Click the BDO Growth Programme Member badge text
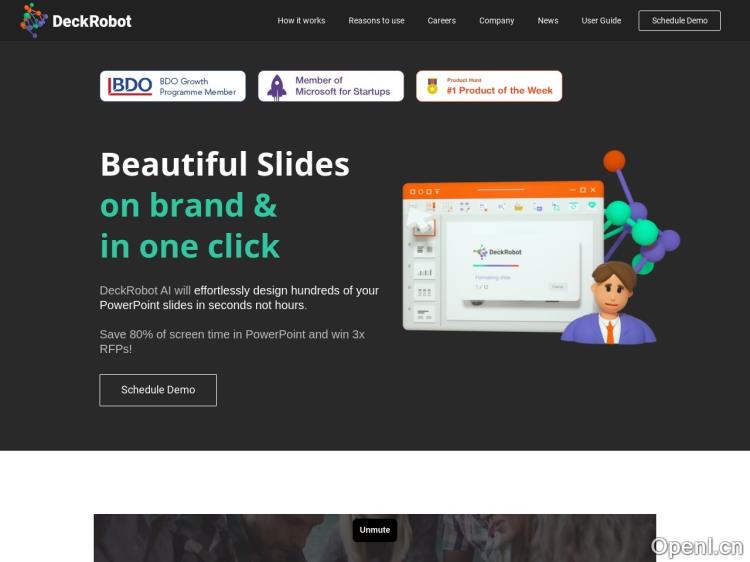750x562 pixels. [x=198, y=87]
